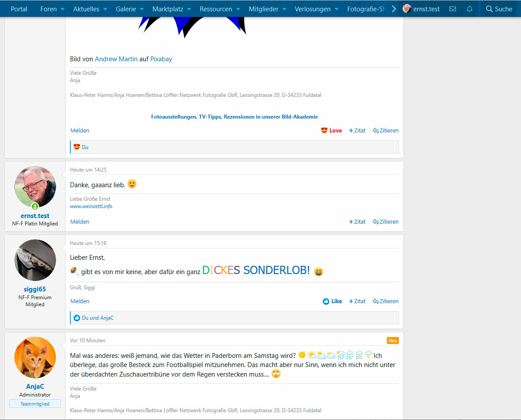
Task: Open the Marktplatz menu item
Action: [x=168, y=9]
